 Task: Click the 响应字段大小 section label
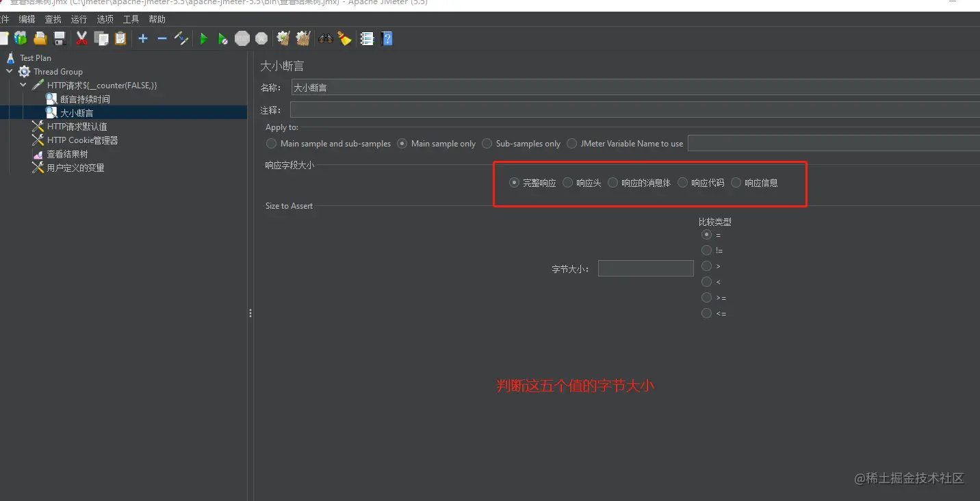290,166
